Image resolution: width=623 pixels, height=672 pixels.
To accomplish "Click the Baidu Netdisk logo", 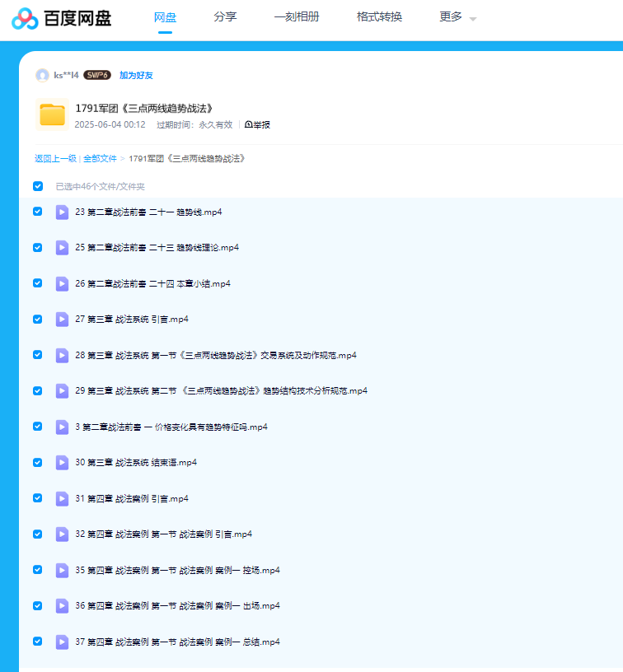I will (x=62, y=17).
